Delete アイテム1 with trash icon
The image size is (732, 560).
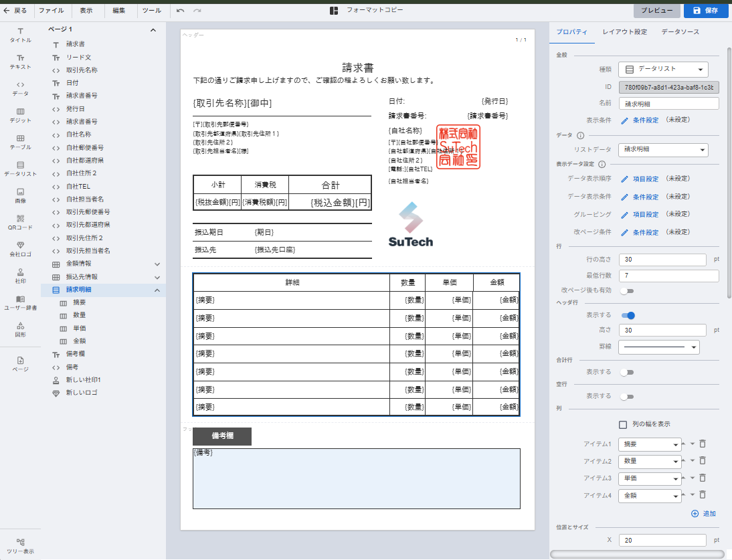703,444
